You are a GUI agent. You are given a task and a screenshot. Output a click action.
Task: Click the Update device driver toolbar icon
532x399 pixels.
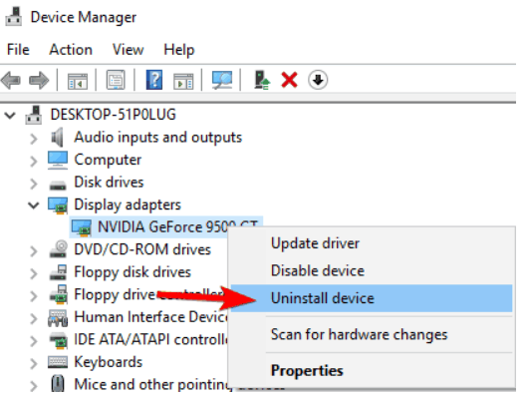pos(262,80)
